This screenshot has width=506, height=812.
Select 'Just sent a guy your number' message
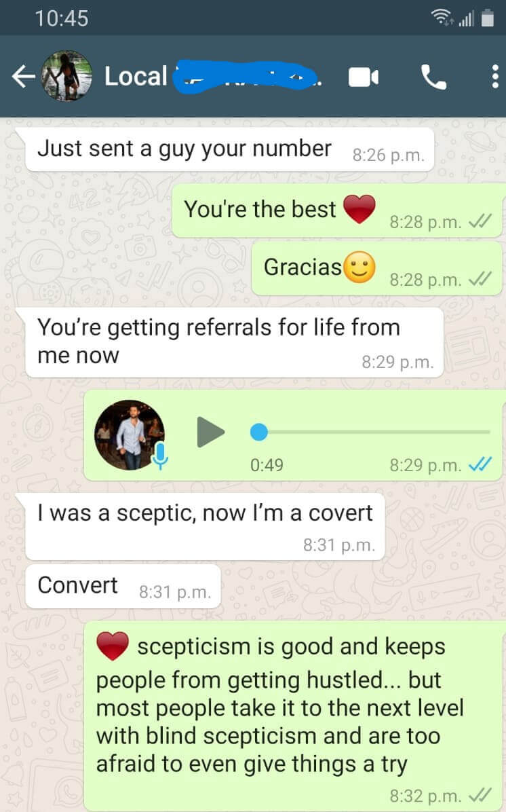[229, 149]
